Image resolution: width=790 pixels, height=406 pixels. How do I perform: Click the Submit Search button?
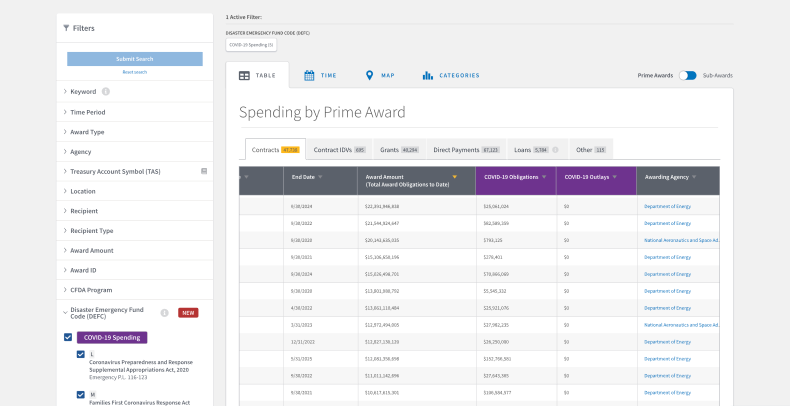click(134, 59)
